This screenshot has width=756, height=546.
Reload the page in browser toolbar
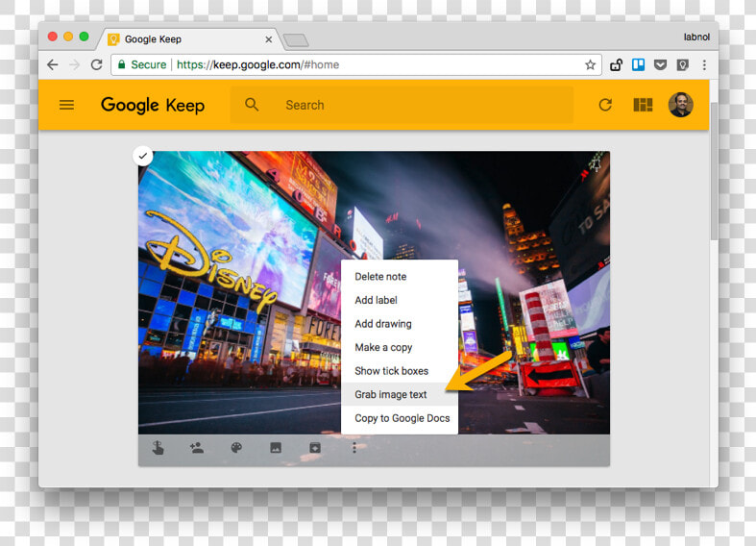[x=96, y=64]
